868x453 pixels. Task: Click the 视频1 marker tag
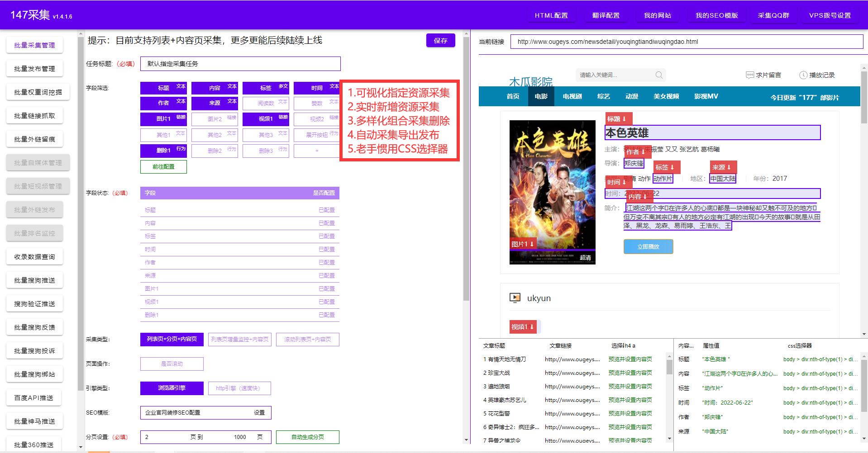click(523, 327)
